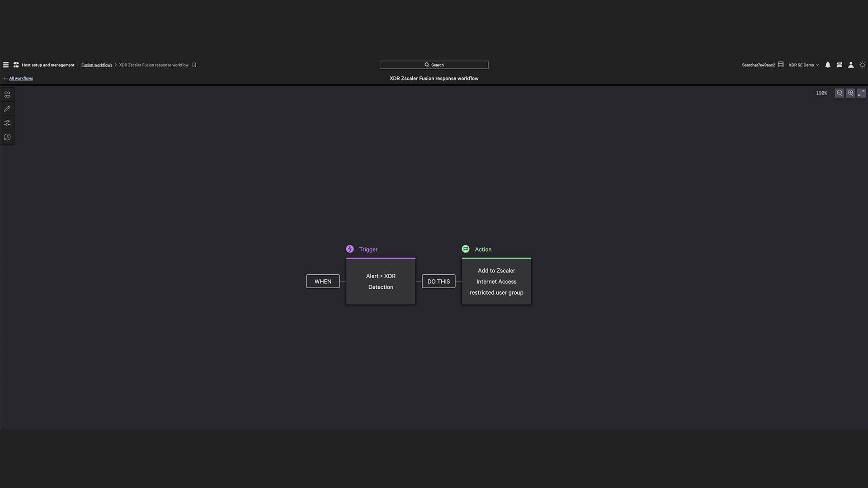Bookmark this workflow page
Image resolution: width=868 pixels, height=488 pixels.
pos(194,65)
